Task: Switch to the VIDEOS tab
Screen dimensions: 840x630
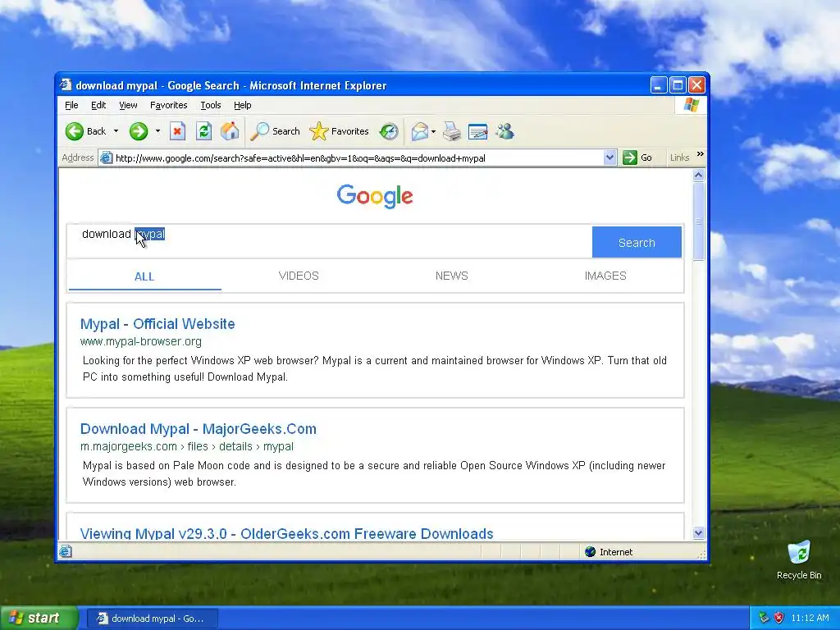Action: pos(299,276)
